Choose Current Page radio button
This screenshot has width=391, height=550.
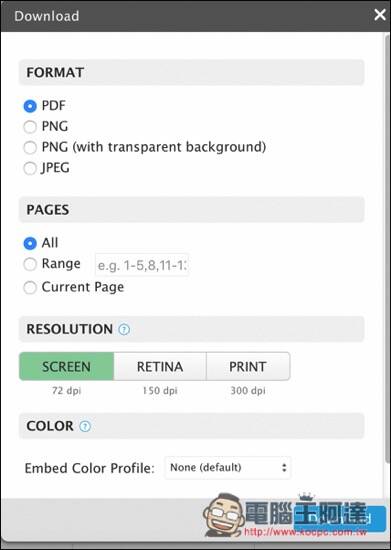30,288
